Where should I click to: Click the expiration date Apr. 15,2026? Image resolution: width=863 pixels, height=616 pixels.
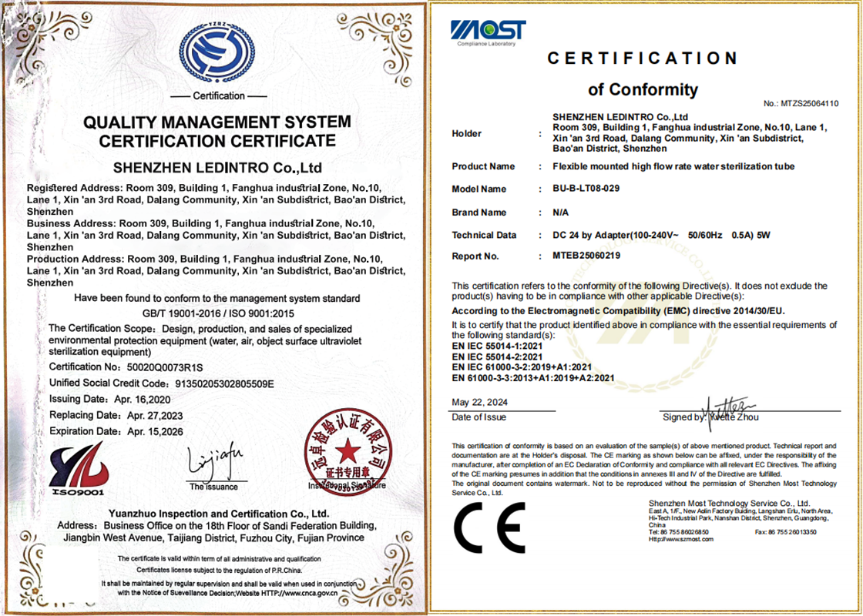tap(155, 432)
